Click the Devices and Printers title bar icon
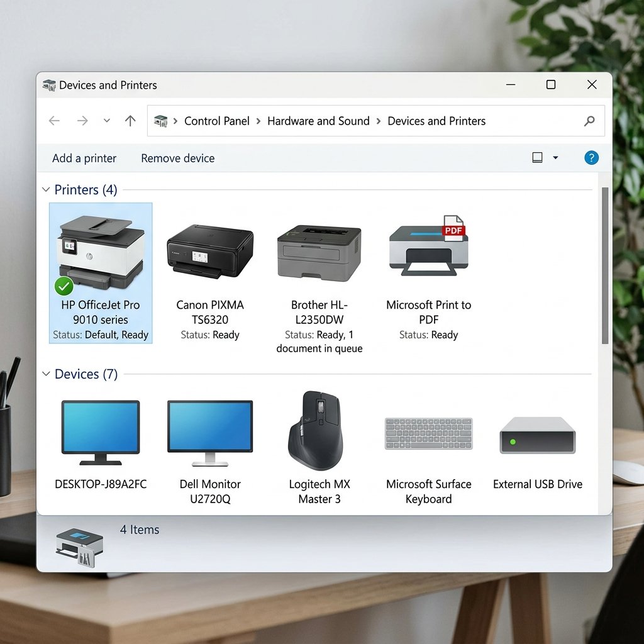 [49, 85]
